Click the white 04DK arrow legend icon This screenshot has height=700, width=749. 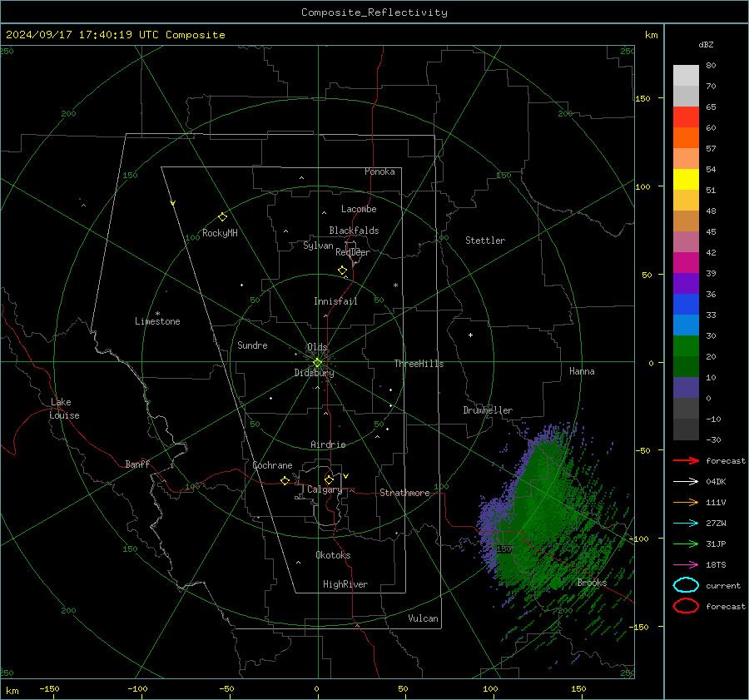tap(686, 481)
